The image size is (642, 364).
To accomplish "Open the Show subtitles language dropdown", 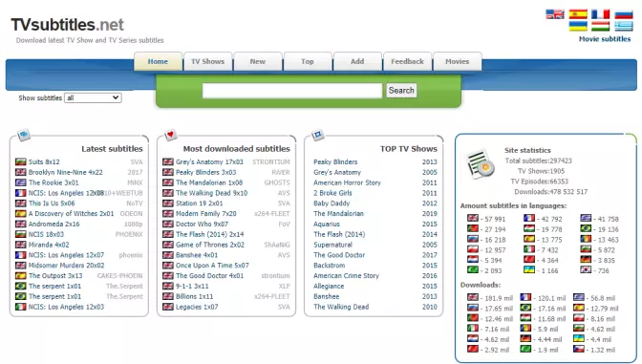I will (93, 97).
